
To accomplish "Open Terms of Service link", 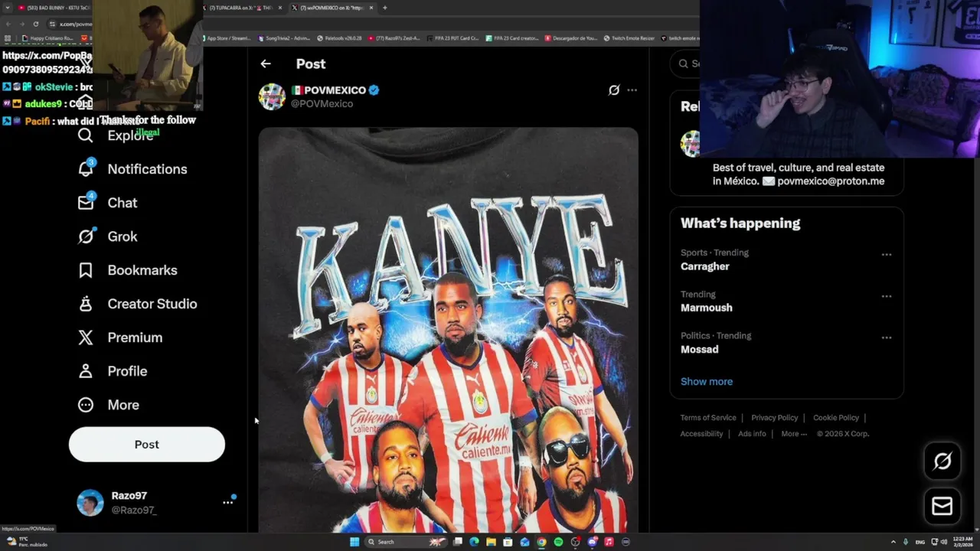I will point(708,418).
